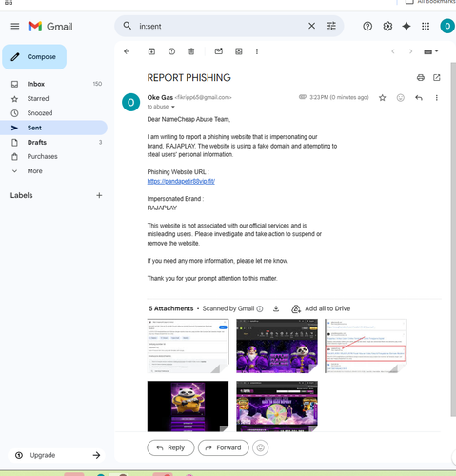Screen dimensions: 456x476
Task: Open the Support help icon
Action: click(367, 26)
